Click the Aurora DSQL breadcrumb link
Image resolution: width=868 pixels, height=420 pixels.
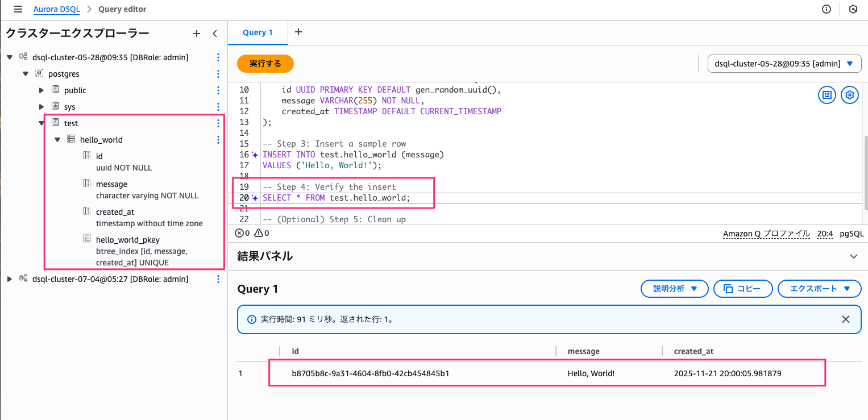[x=56, y=9]
